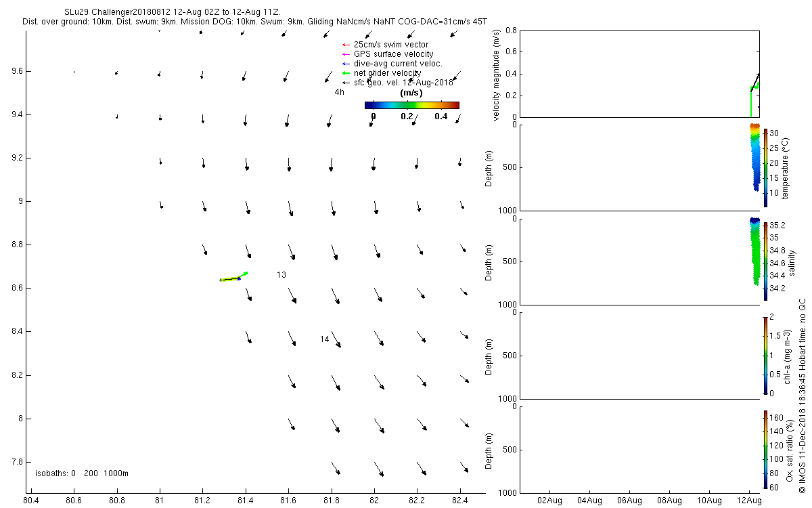Screen dimensions: 812x508
Task: Select the 'net glider velocity' legend entry
Action: [x=388, y=73]
